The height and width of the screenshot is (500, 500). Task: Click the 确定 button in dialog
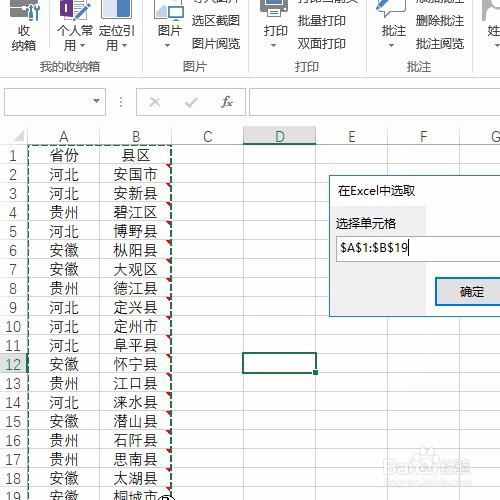(x=468, y=292)
